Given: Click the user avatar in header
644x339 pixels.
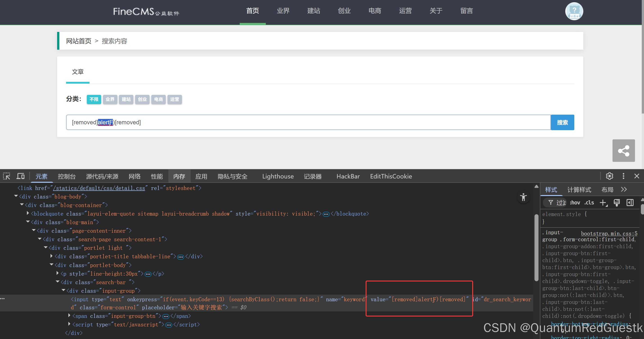Looking at the screenshot, I should (x=574, y=11).
